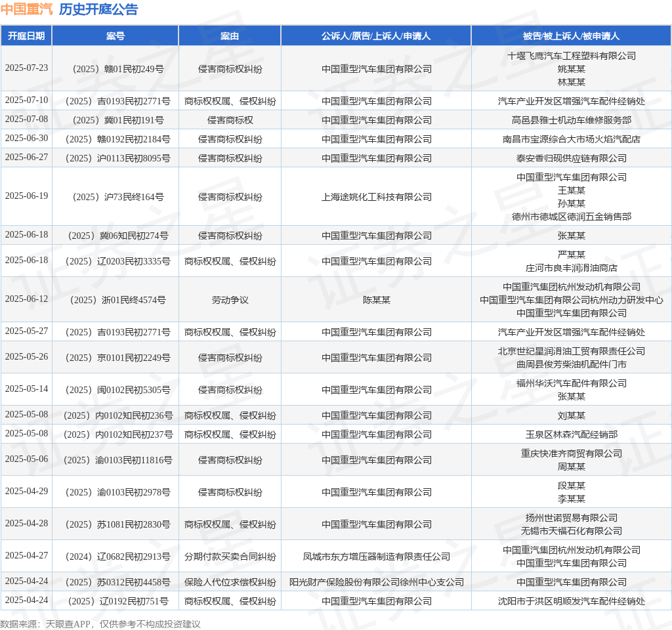
Task: Select plaintiff 阳光财产保险股份有限公司徐州中心支公司
Action: 376,583
